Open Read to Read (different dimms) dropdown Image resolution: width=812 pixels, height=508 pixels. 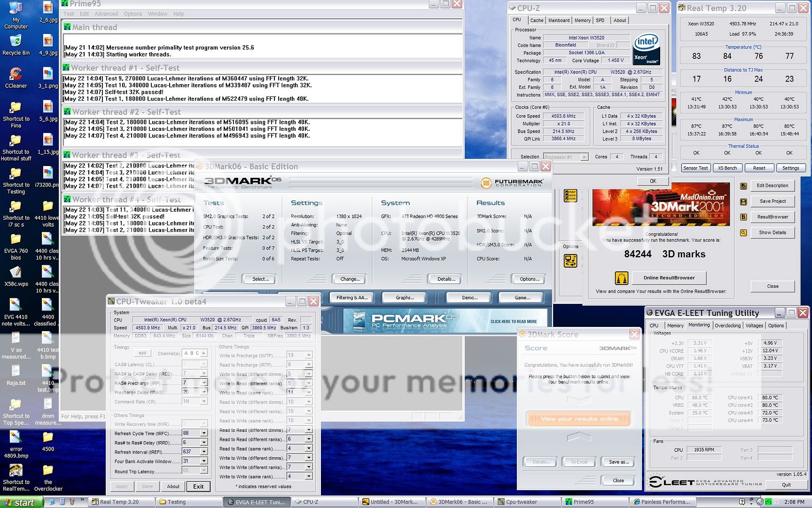tap(309, 430)
